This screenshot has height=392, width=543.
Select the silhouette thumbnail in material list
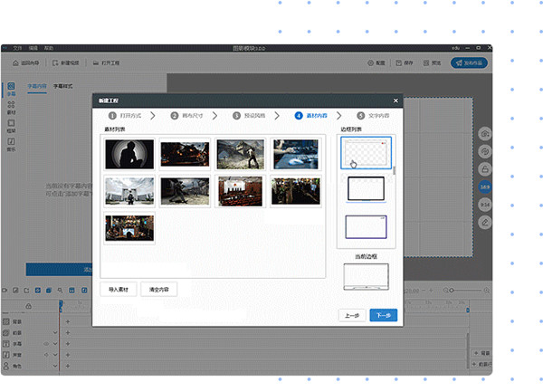(129, 154)
